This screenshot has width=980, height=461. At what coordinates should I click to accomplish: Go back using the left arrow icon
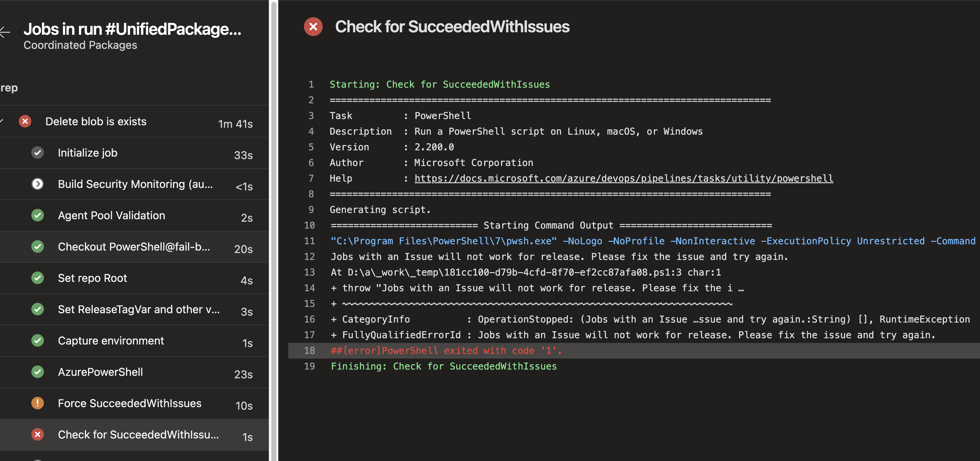coord(5,32)
